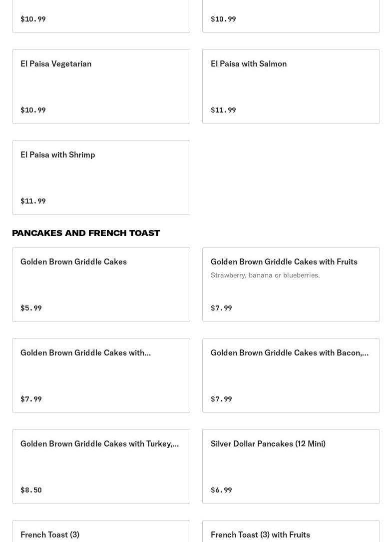Select French Toast (3) with Fruits
This screenshot has height=542, width=392.
291,533
